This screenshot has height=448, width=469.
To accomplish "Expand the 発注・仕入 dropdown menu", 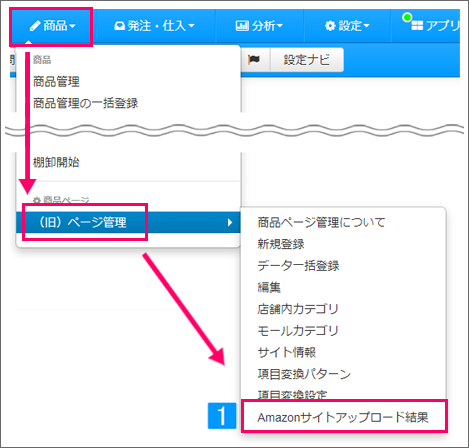I will click(154, 26).
